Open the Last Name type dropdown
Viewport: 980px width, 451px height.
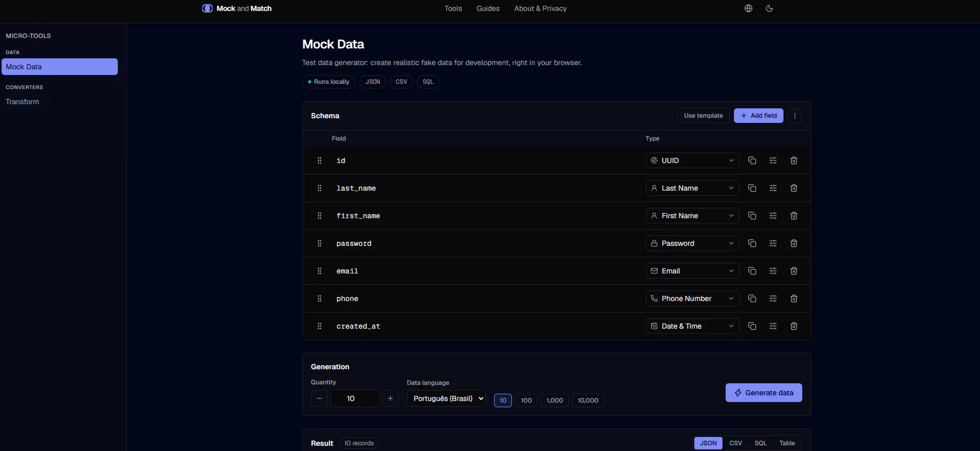(692, 188)
